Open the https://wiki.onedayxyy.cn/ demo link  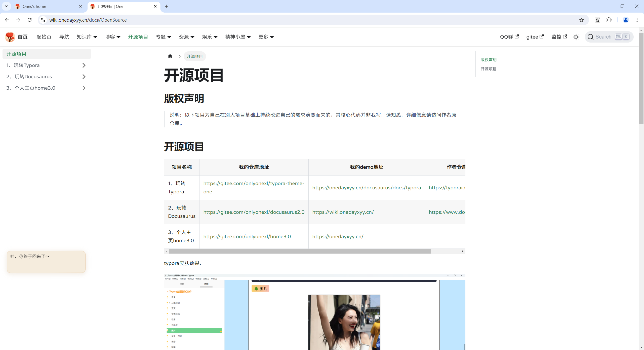[343, 212]
